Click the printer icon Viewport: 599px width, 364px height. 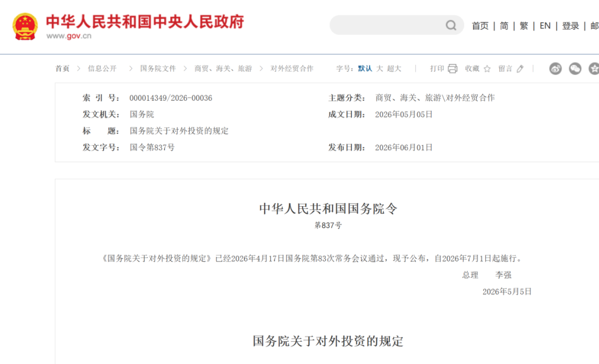pos(453,69)
